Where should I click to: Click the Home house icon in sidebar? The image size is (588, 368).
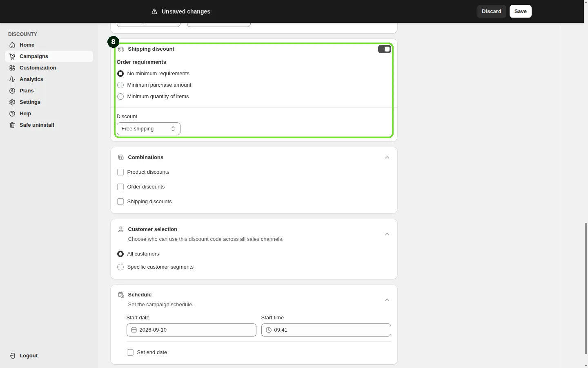[x=12, y=45]
